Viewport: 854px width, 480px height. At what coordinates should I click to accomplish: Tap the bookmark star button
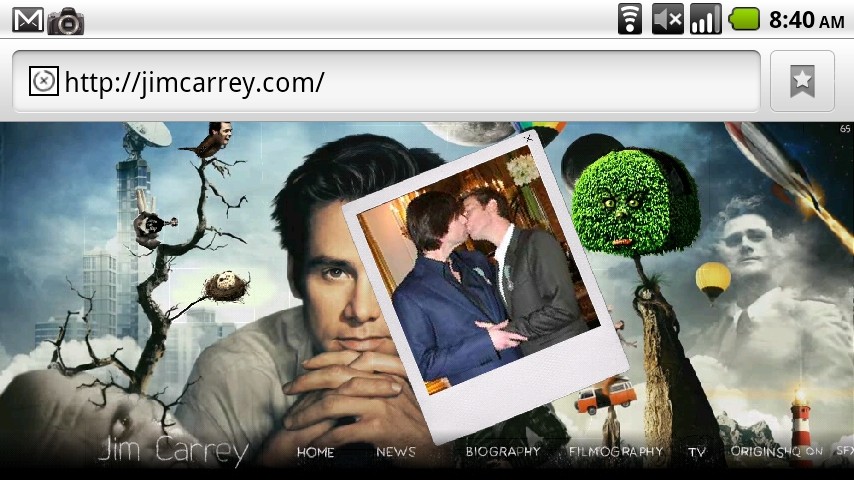coord(802,81)
